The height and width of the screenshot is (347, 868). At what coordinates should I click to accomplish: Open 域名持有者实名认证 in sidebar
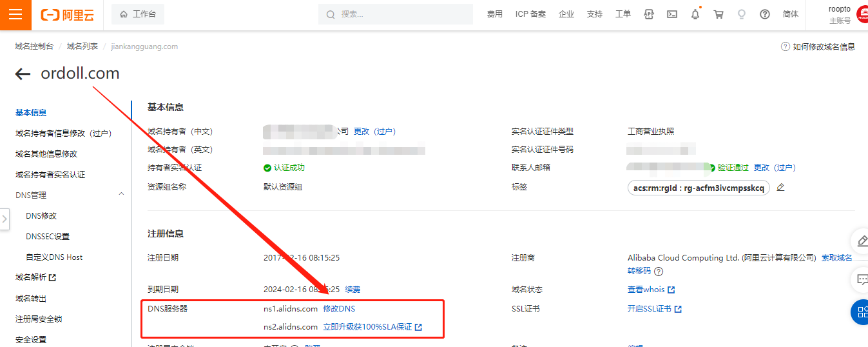(x=50, y=174)
